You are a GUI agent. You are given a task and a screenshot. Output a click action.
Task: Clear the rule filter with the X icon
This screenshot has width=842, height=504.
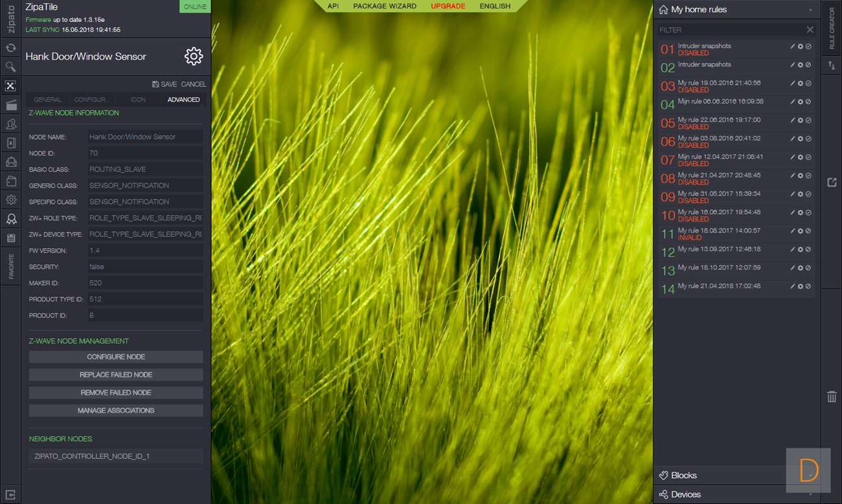coord(810,30)
